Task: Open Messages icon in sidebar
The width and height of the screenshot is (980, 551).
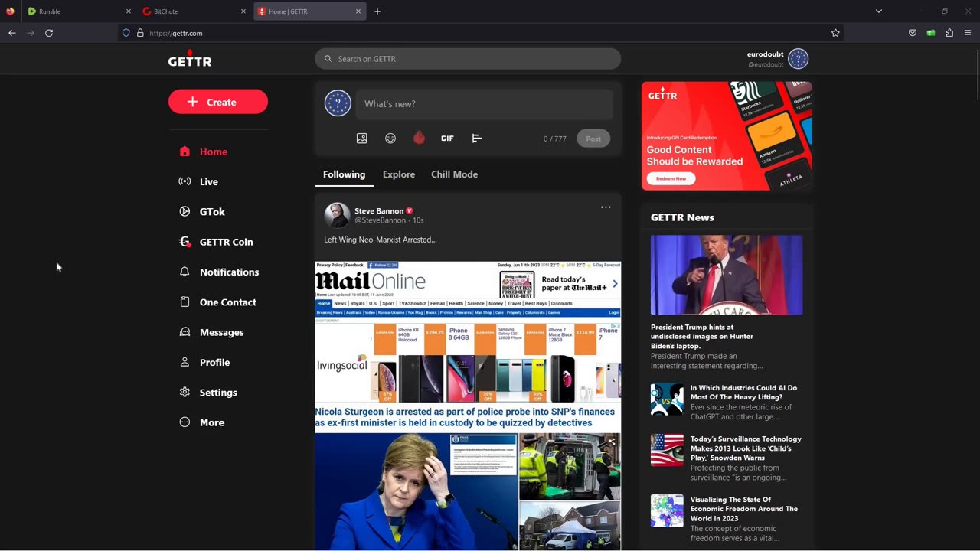Action: tap(185, 332)
